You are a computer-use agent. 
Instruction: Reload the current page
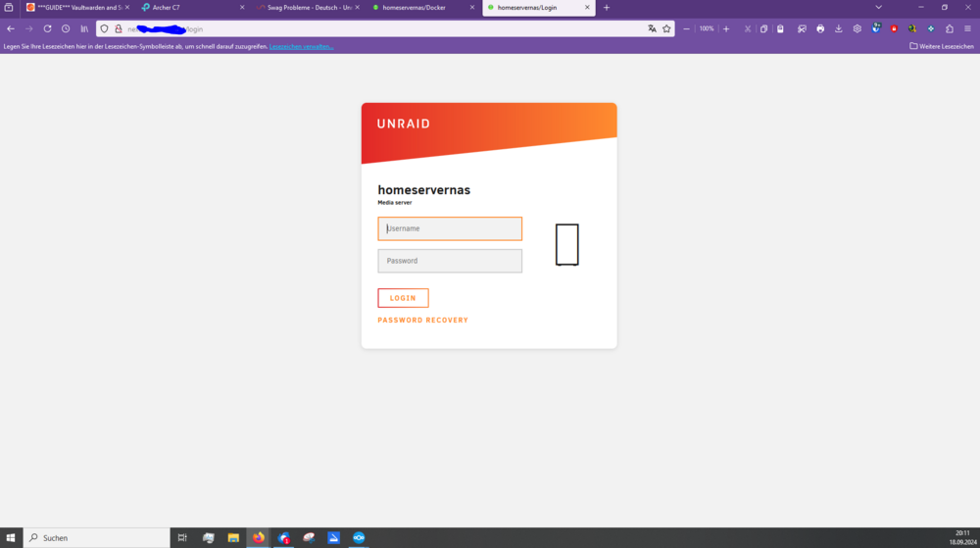click(x=47, y=28)
